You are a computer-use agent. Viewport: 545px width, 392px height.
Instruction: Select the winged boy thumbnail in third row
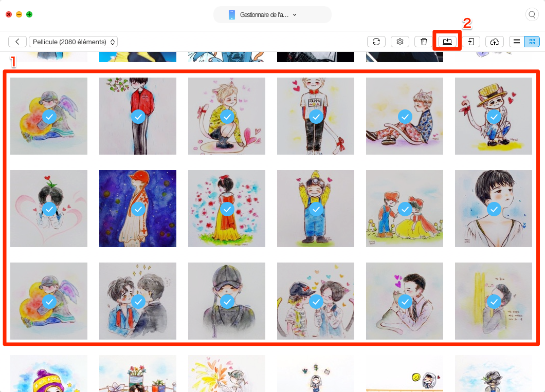49,301
